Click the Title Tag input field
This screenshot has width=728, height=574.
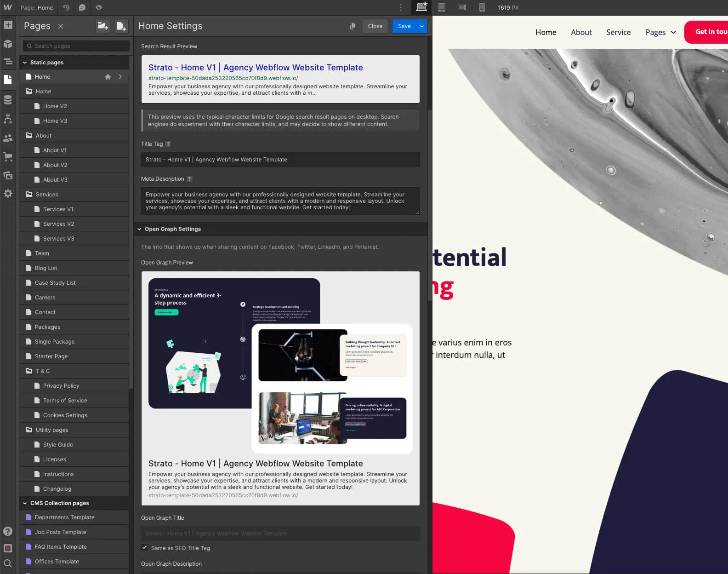280,160
